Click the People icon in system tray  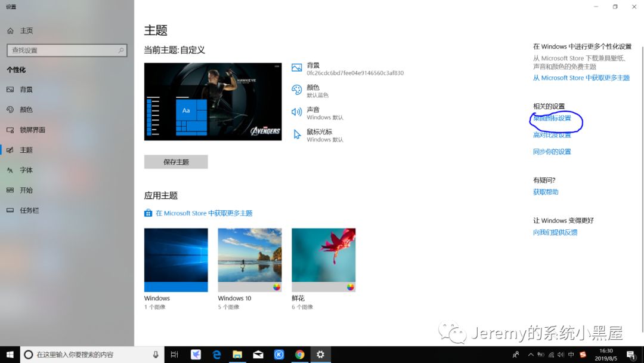(x=516, y=355)
